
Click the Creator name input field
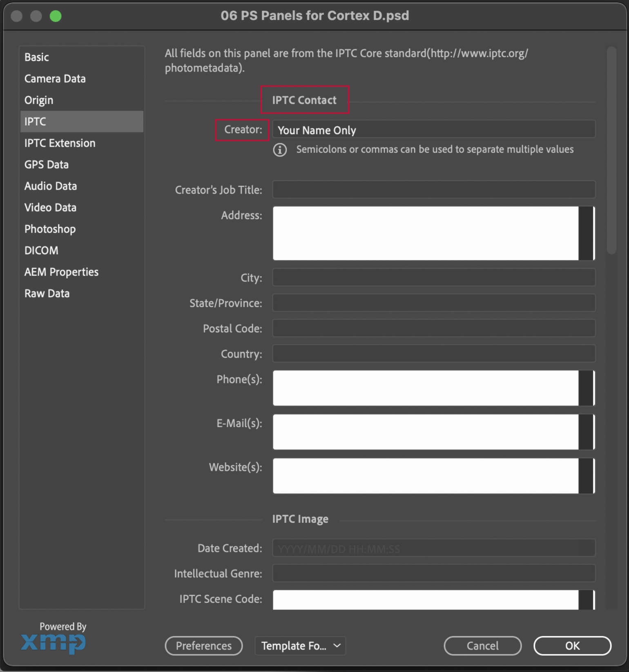pyautogui.click(x=434, y=130)
